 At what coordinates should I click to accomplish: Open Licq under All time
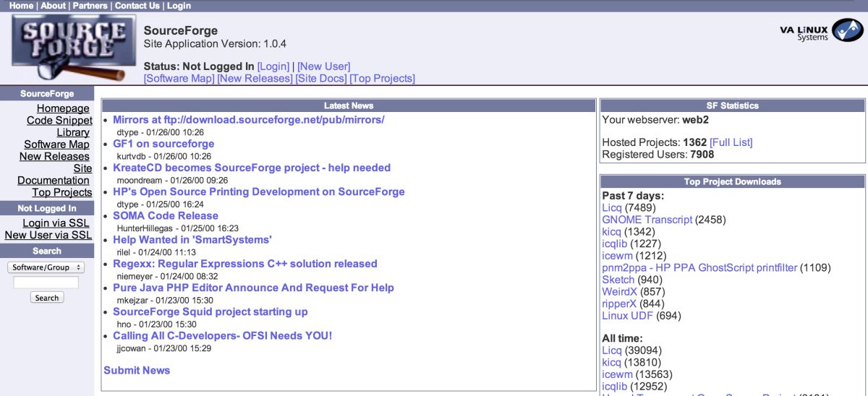coord(612,350)
